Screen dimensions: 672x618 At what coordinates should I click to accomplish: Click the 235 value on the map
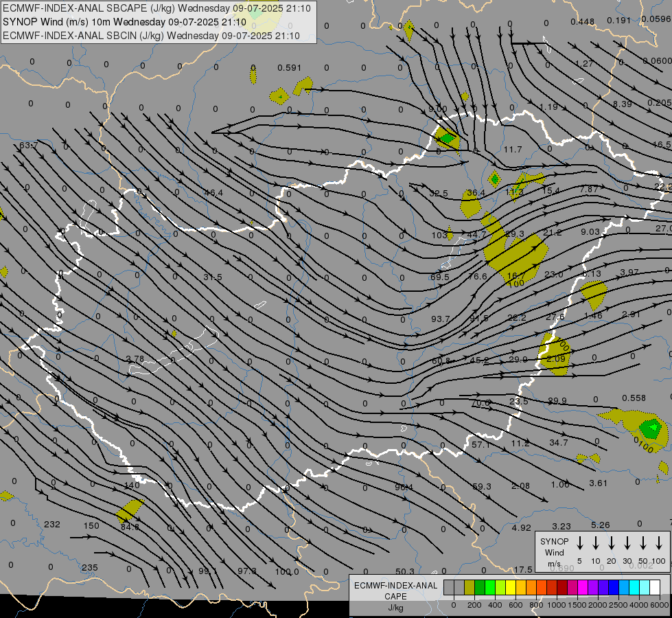(x=89, y=567)
